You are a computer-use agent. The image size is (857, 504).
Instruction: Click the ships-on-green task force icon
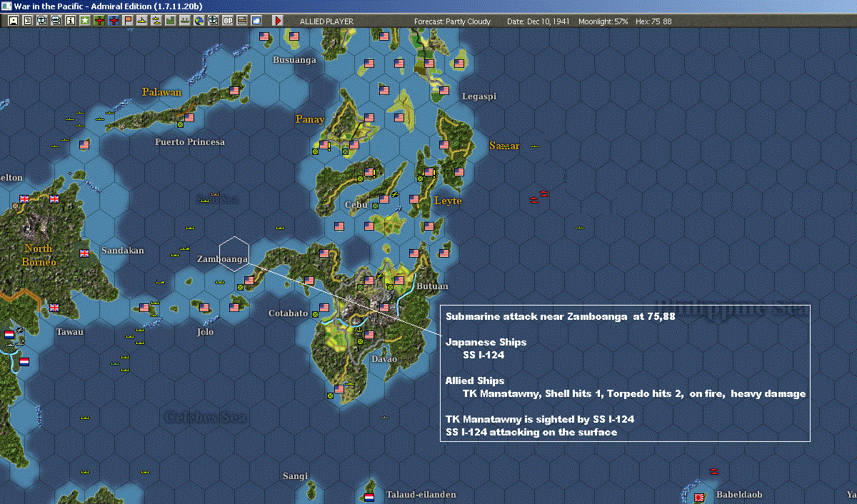tap(184, 21)
